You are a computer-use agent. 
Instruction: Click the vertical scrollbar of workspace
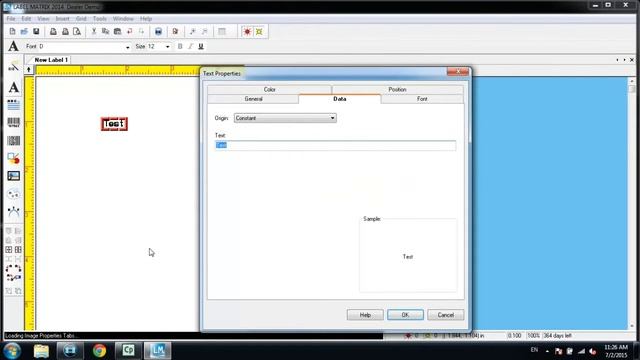coord(632,203)
